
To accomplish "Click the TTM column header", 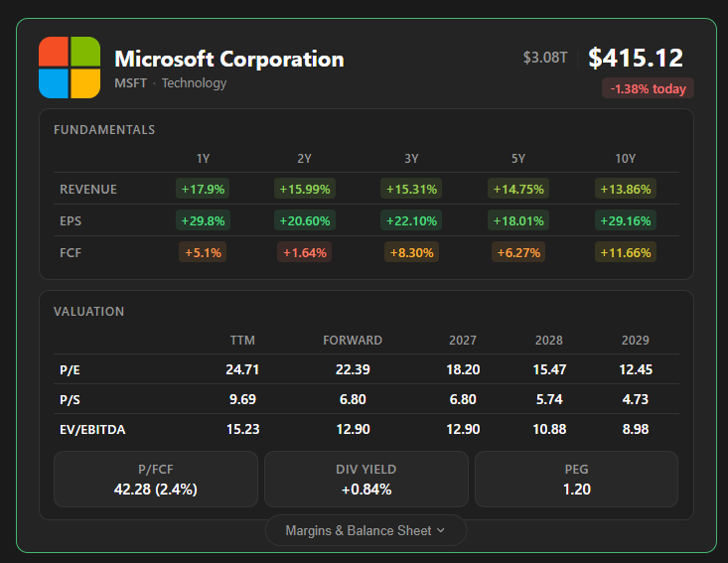I will click(x=242, y=341).
